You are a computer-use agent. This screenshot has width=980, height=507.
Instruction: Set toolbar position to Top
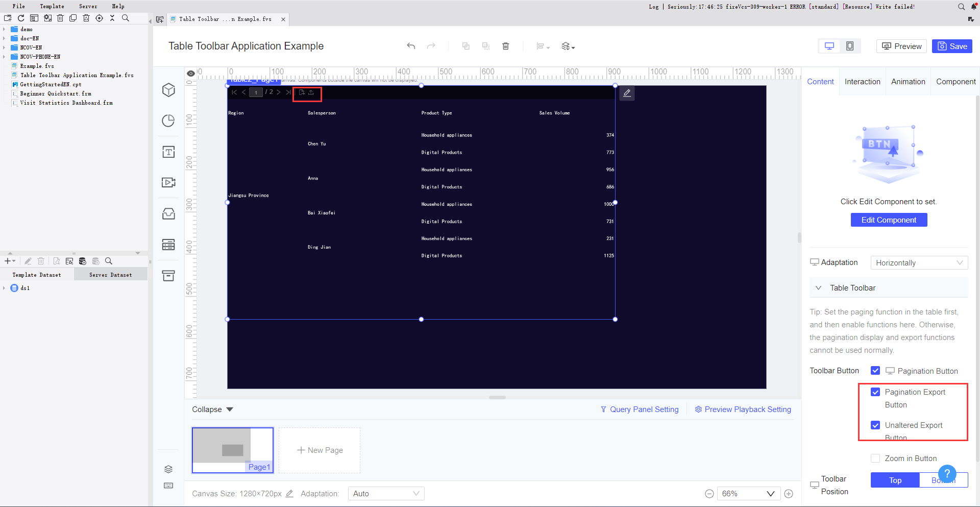(895, 480)
